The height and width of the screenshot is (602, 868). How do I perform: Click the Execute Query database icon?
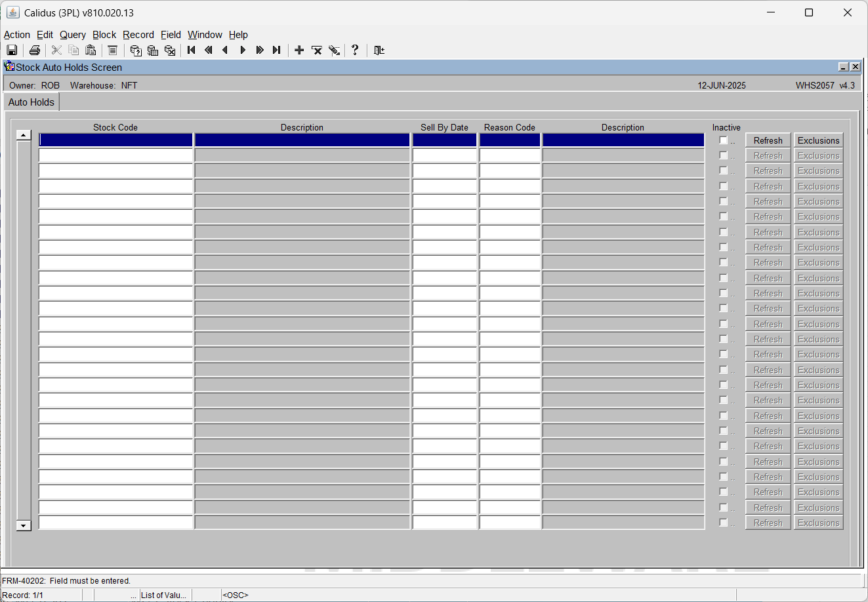[153, 50]
